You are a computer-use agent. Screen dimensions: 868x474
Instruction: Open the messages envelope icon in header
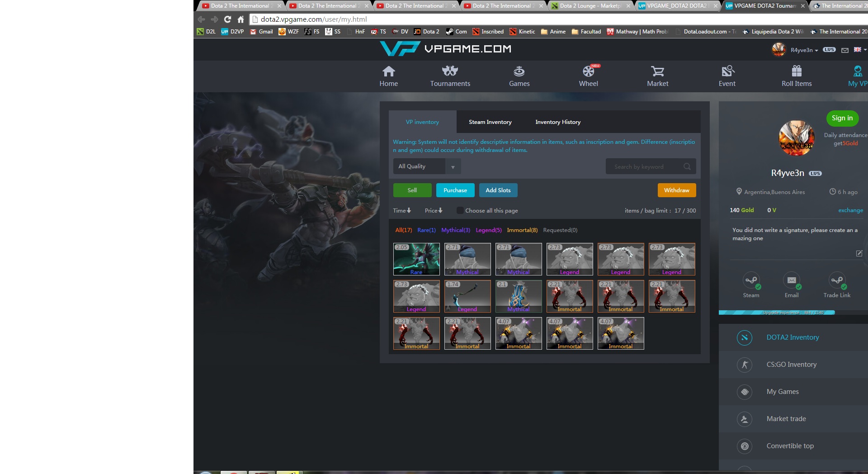pyautogui.click(x=844, y=50)
